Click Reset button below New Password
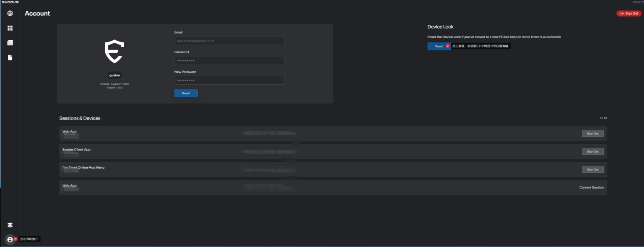 tap(186, 93)
